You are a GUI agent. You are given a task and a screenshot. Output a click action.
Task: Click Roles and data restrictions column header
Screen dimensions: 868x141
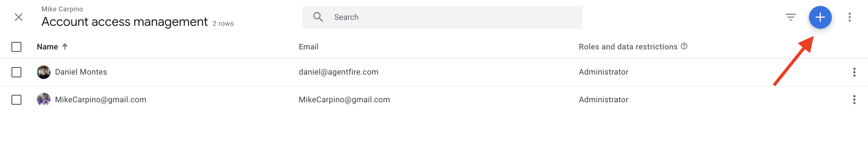coord(628,47)
